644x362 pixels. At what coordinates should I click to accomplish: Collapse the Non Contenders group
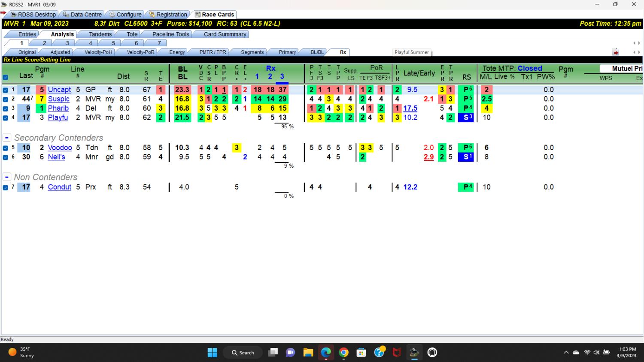pyautogui.click(x=7, y=177)
